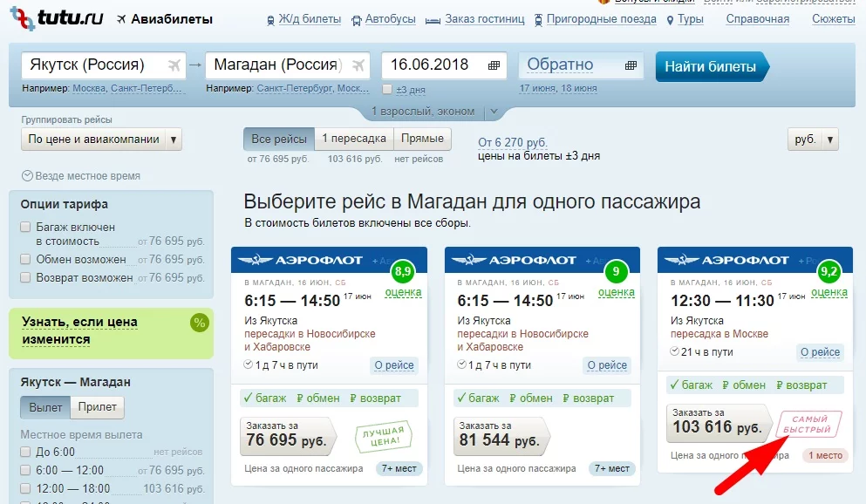Viewport: 866px width, 504px height.
Task: Click Aeroflot logo on the 103 616 руб. card
Action: coord(726,260)
